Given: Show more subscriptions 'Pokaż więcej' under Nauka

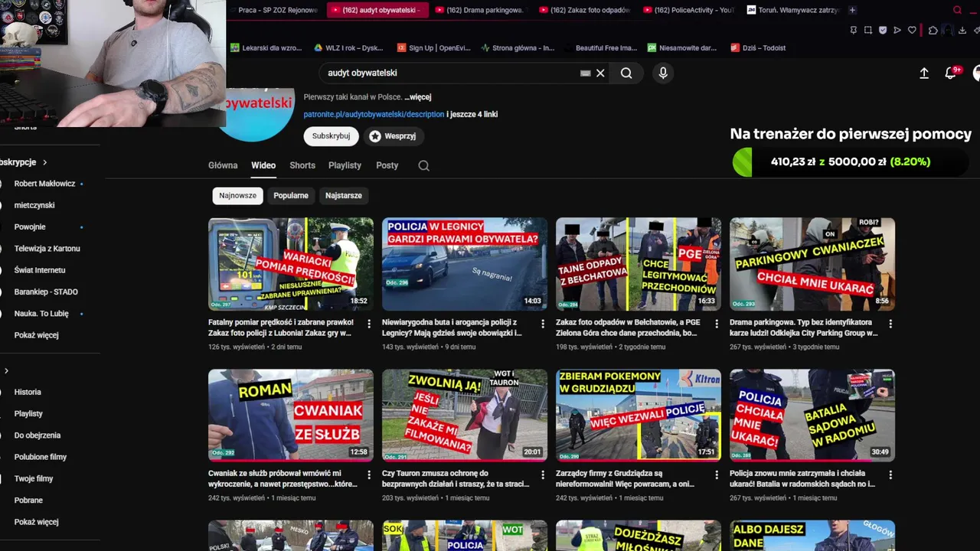Looking at the screenshot, I should pyautogui.click(x=36, y=335).
